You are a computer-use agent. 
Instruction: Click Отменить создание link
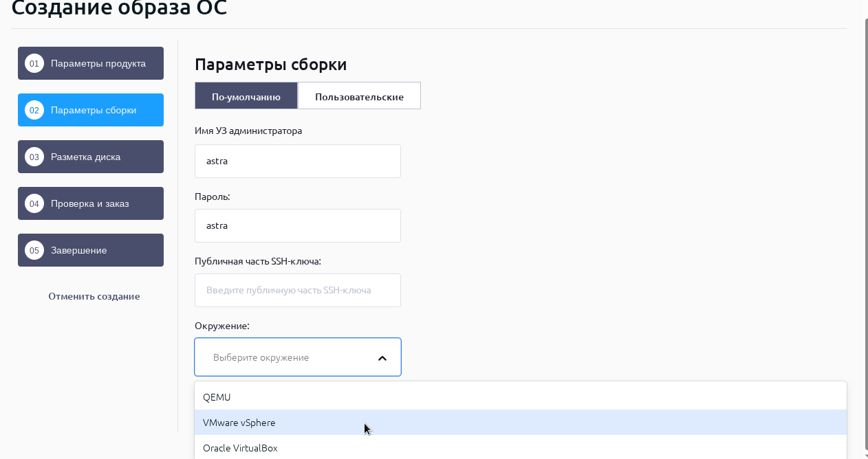click(x=94, y=296)
